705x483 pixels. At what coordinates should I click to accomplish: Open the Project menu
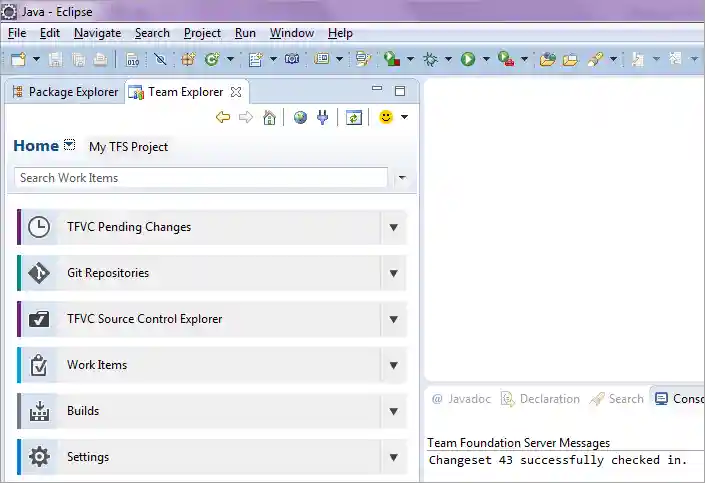[202, 33]
